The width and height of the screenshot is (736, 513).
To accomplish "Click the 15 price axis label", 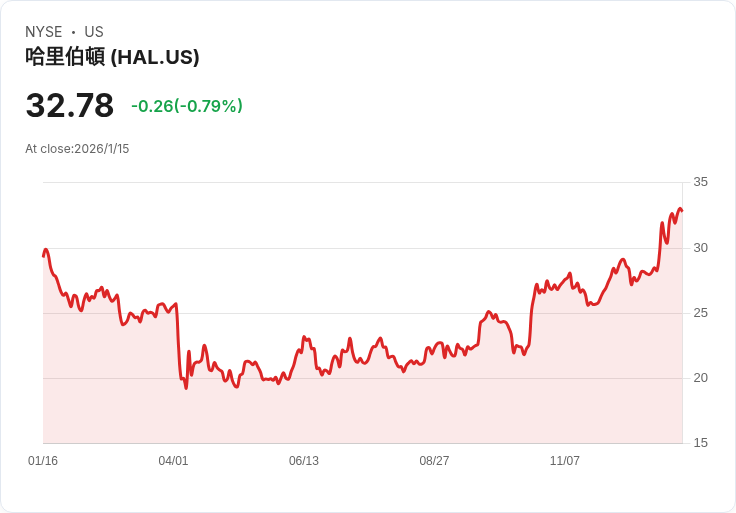I will (700, 443).
